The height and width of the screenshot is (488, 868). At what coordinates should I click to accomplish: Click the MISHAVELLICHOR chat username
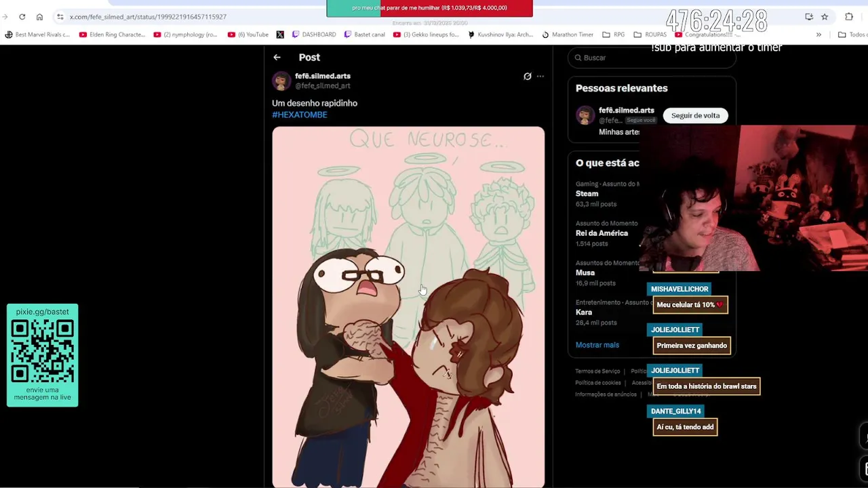coord(679,289)
